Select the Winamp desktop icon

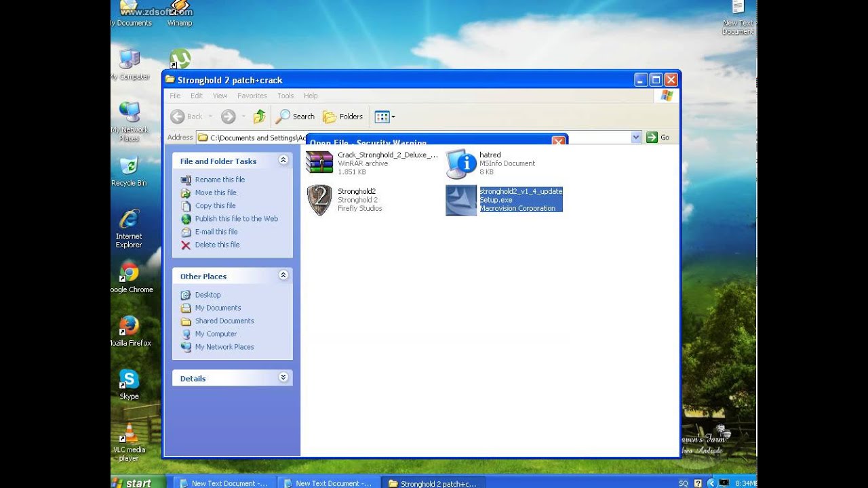coord(180,14)
